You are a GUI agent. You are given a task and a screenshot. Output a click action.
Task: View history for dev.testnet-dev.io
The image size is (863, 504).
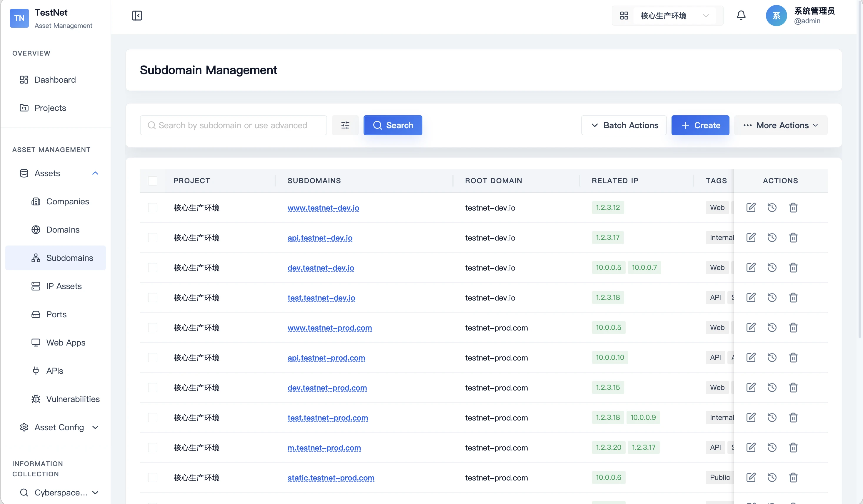tap(772, 267)
